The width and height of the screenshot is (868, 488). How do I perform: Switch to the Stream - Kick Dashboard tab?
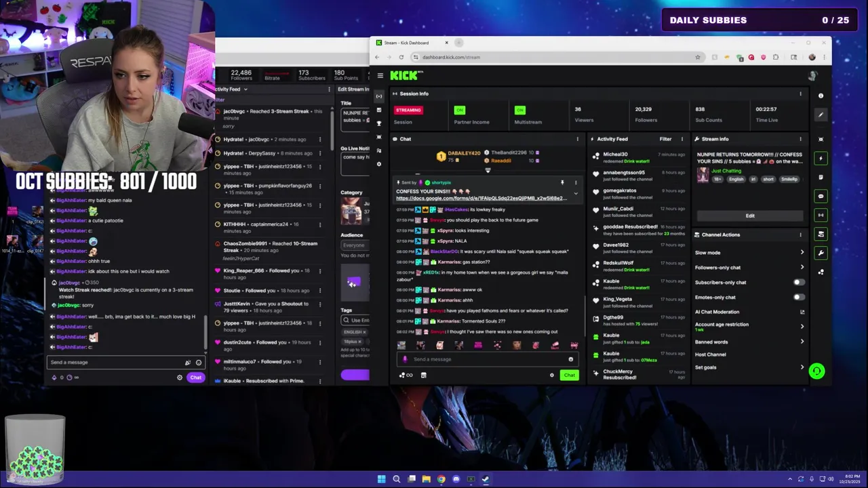pos(412,43)
